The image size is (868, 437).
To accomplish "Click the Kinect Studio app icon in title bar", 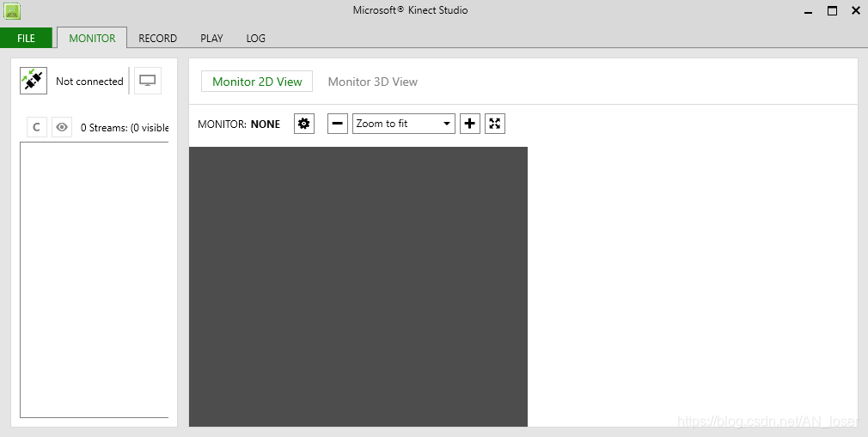I will pyautogui.click(x=12, y=10).
